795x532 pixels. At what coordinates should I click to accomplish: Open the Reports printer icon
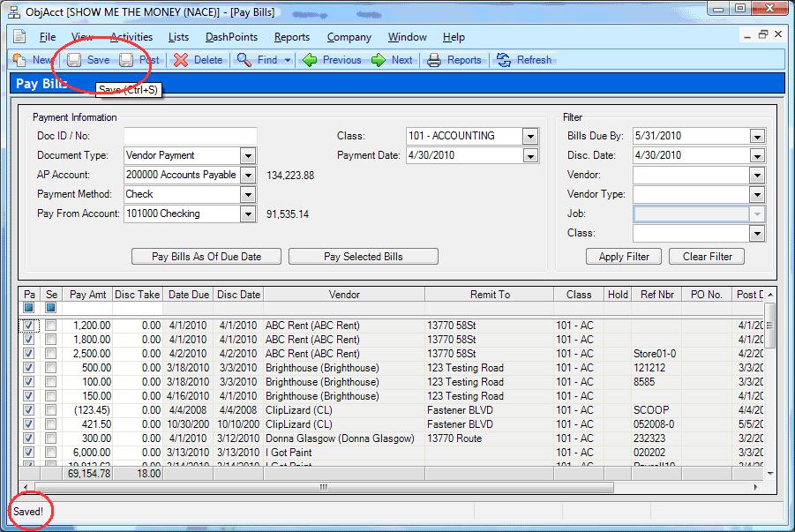tap(433, 60)
